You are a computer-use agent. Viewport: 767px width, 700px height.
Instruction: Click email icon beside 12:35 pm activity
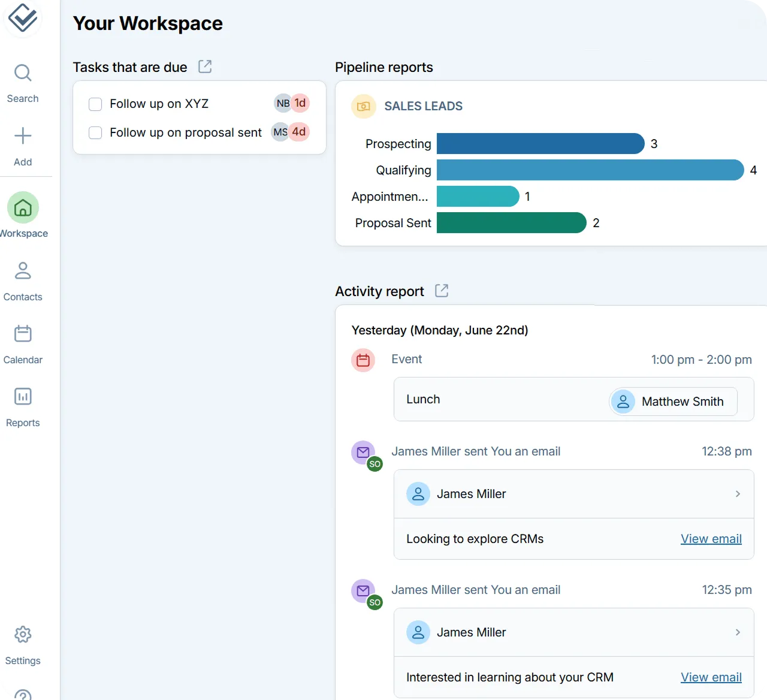(x=363, y=591)
